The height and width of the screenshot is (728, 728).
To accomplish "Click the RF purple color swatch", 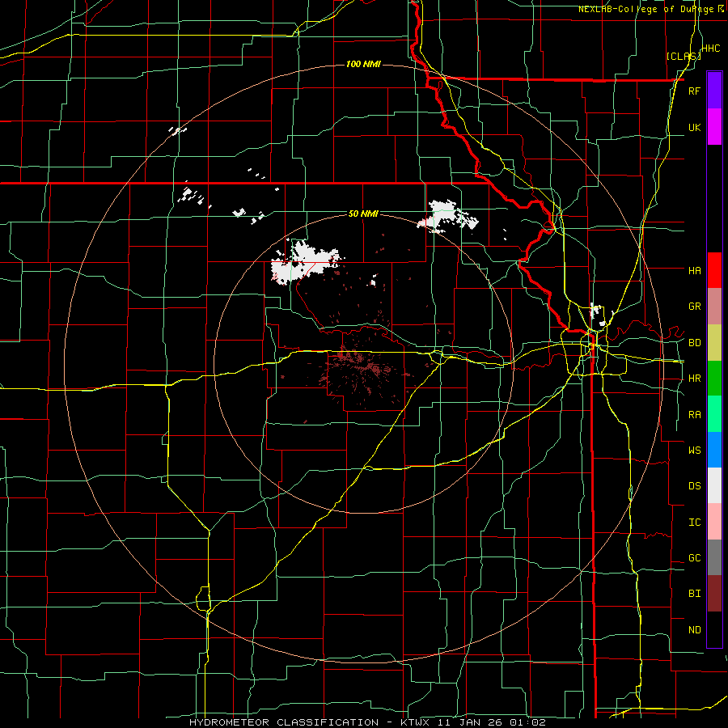I will click(x=714, y=91).
